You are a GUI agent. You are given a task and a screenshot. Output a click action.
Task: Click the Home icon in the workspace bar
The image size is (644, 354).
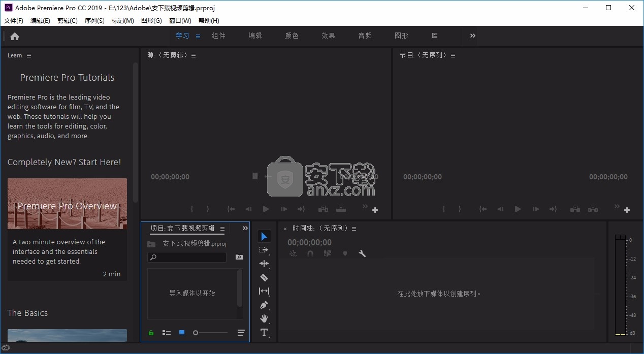[x=15, y=36]
